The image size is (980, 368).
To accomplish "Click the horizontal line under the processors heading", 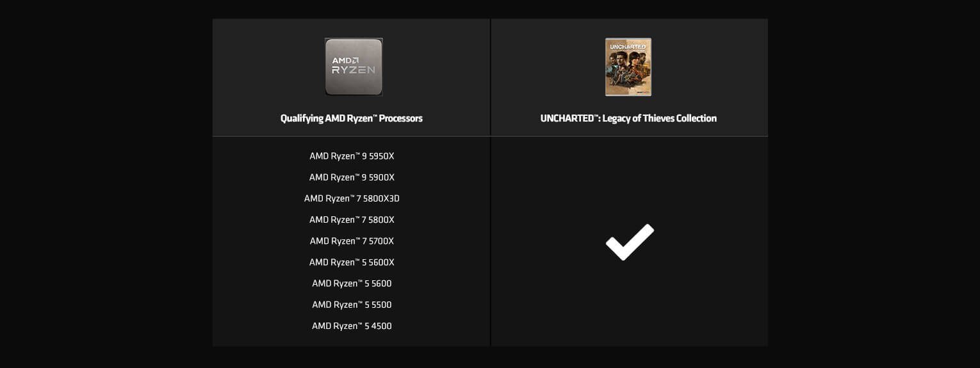I will point(351,136).
